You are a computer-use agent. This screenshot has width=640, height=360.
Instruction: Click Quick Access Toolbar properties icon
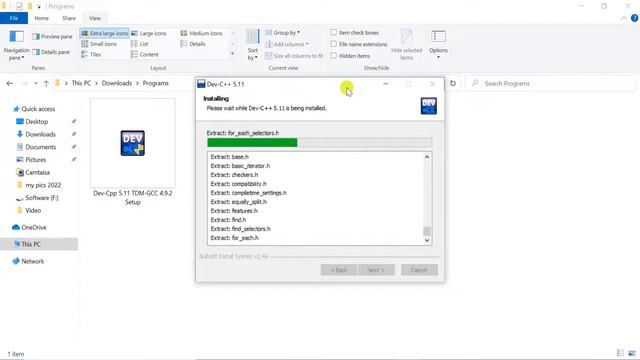pos(19,6)
